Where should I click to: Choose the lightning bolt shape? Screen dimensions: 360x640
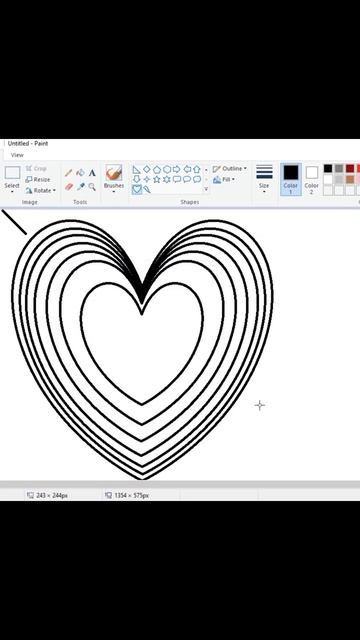tap(147, 189)
